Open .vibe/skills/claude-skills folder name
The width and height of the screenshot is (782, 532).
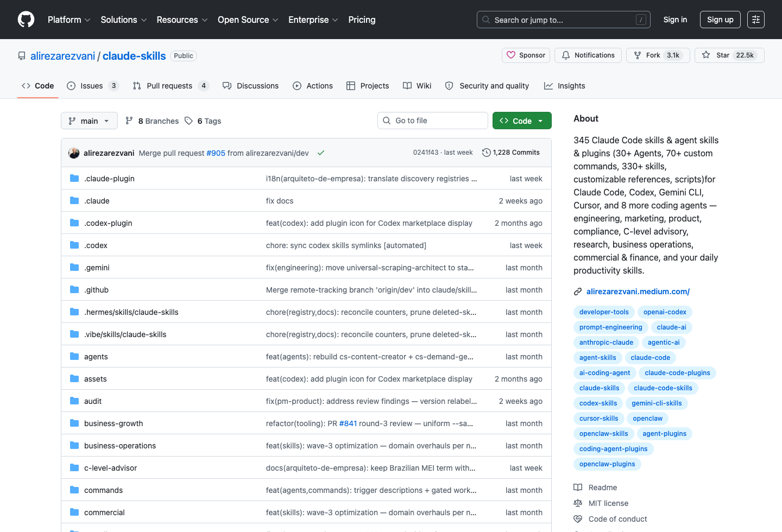(x=125, y=334)
